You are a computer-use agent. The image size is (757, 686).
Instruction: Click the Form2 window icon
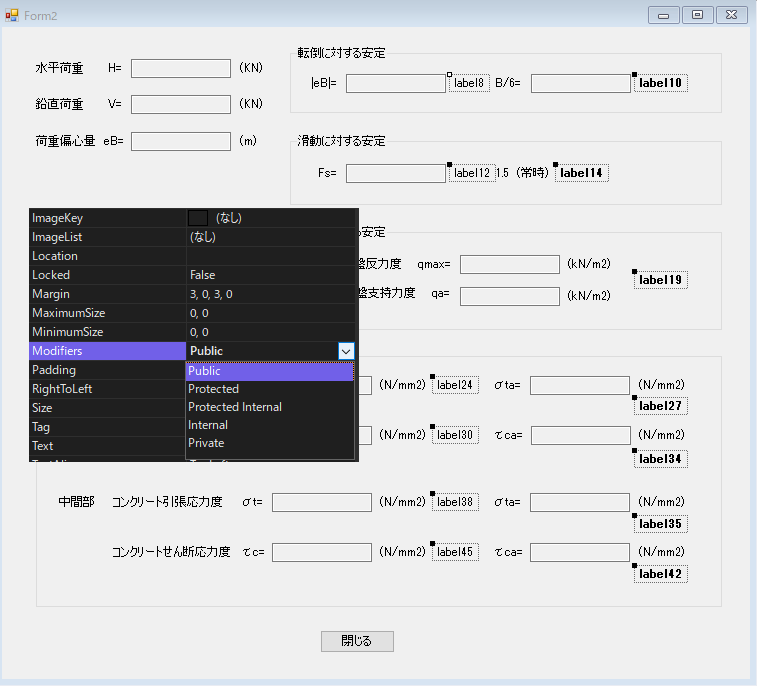(12, 15)
